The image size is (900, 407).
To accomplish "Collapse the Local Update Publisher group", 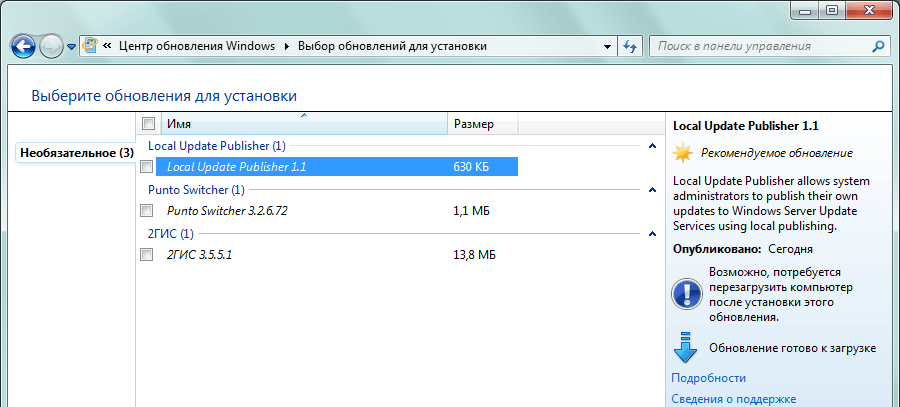I will click(652, 146).
